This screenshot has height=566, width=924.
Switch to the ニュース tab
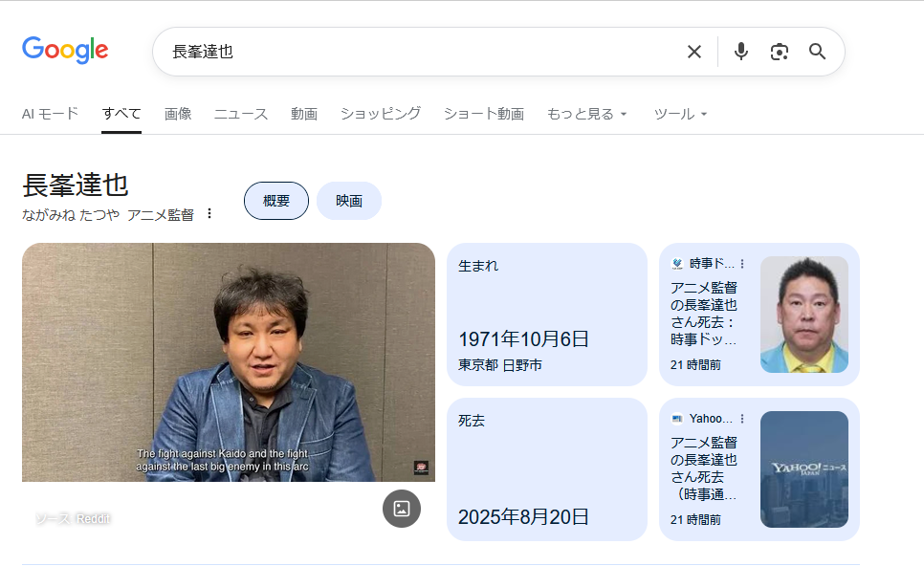point(241,114)
